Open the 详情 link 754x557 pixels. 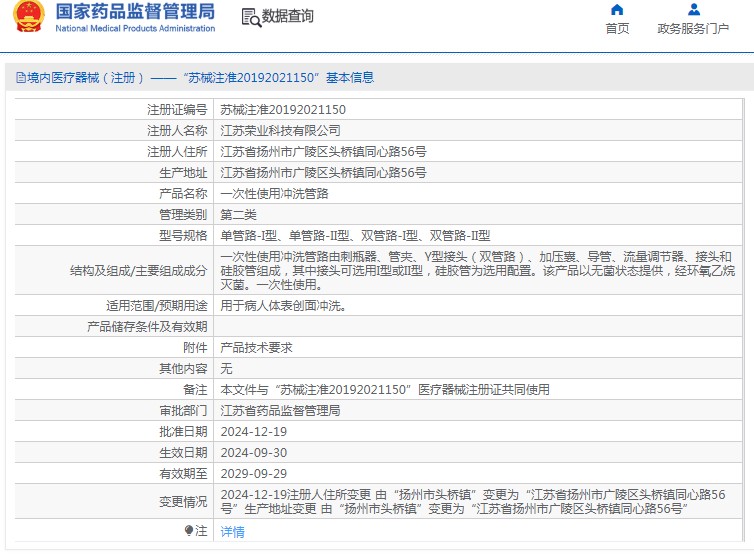232,532
